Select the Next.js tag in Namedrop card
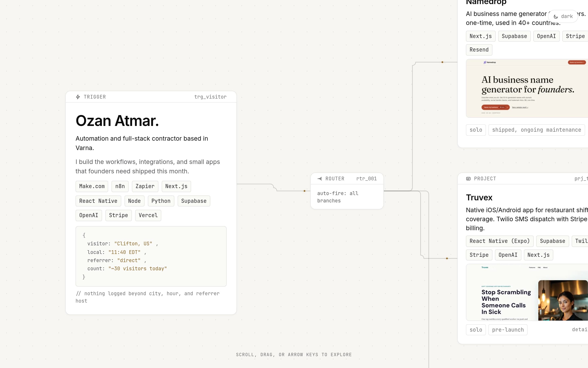The width and height of the screenshot is (588, 368). click(x=481, y=36)
